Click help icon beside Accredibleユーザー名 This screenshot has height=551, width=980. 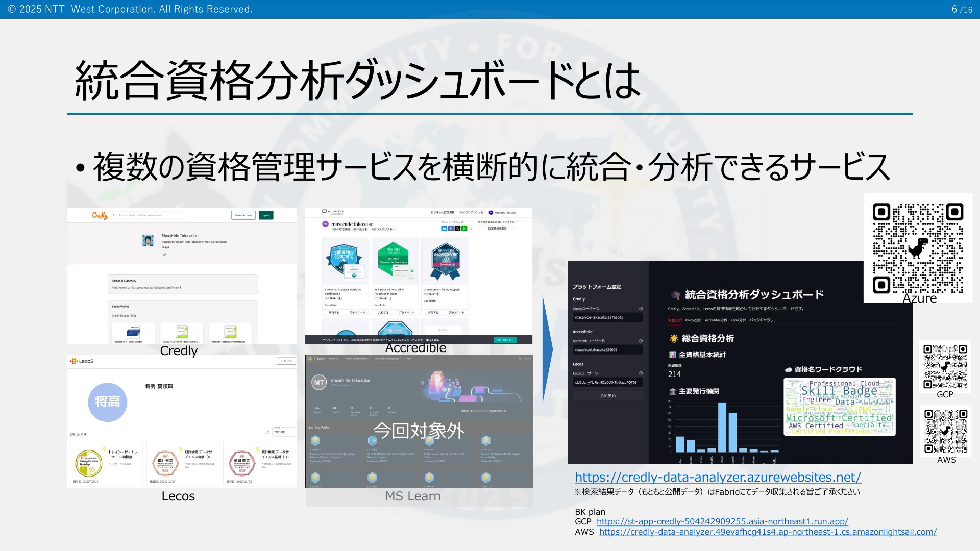(x=641, y=341)
